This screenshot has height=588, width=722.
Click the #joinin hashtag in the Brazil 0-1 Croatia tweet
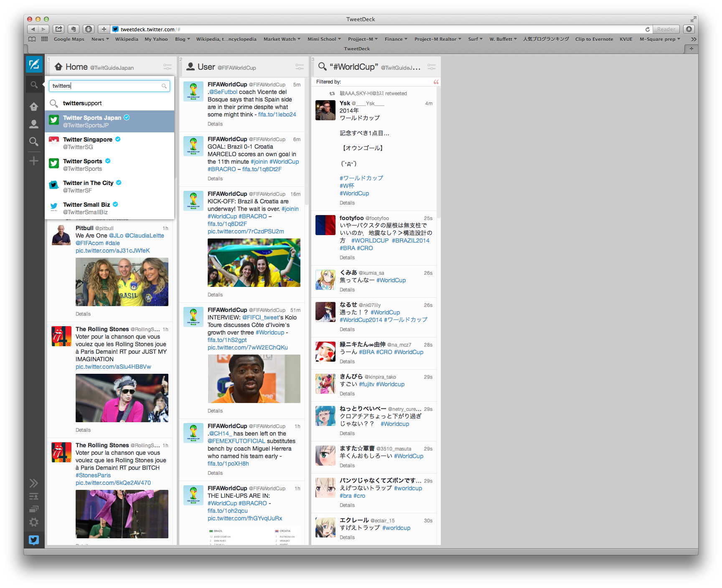point(259,162)
